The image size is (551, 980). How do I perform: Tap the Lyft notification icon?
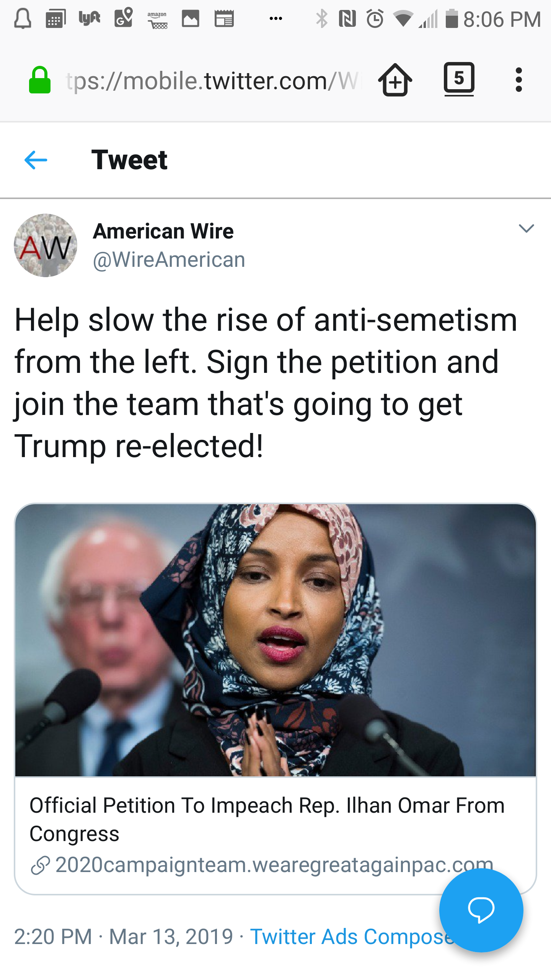point(90,18)
